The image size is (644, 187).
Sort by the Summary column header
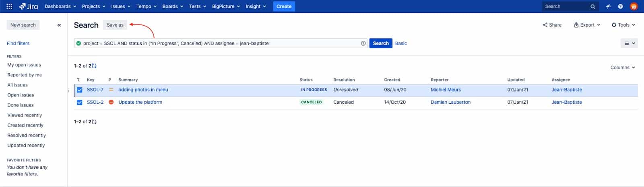click(x=128, y=80)
